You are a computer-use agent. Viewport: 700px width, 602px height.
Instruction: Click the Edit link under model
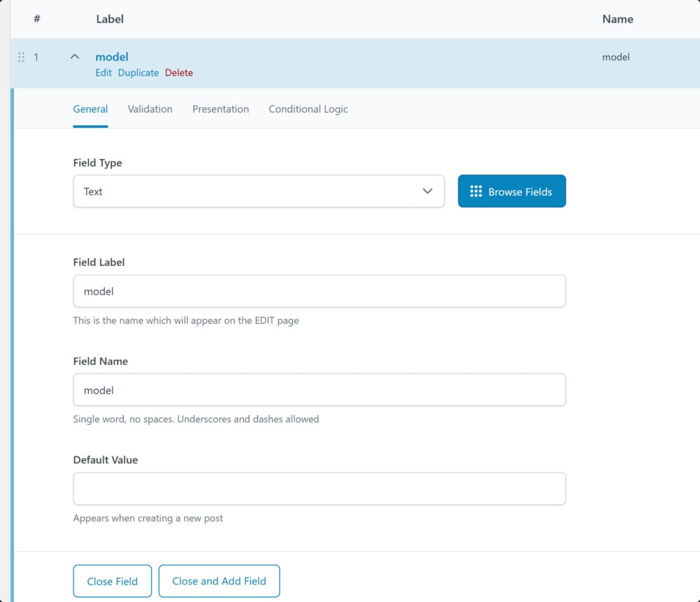coord(104,73)
